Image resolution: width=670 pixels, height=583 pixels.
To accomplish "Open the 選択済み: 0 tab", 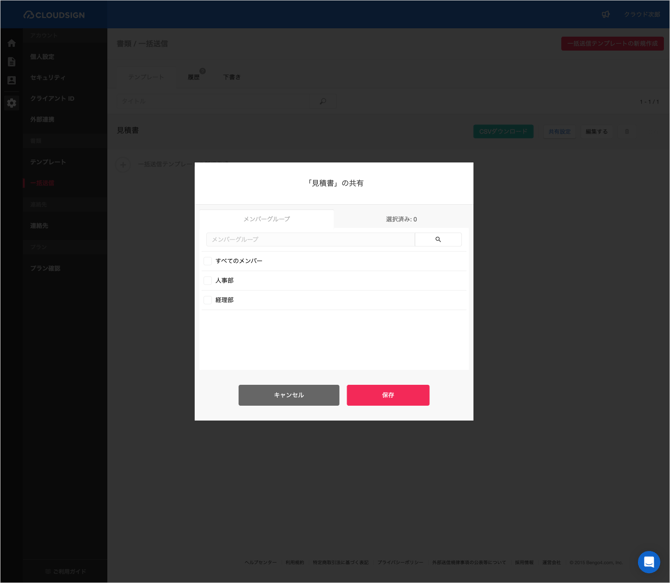I will coord(401,219).
